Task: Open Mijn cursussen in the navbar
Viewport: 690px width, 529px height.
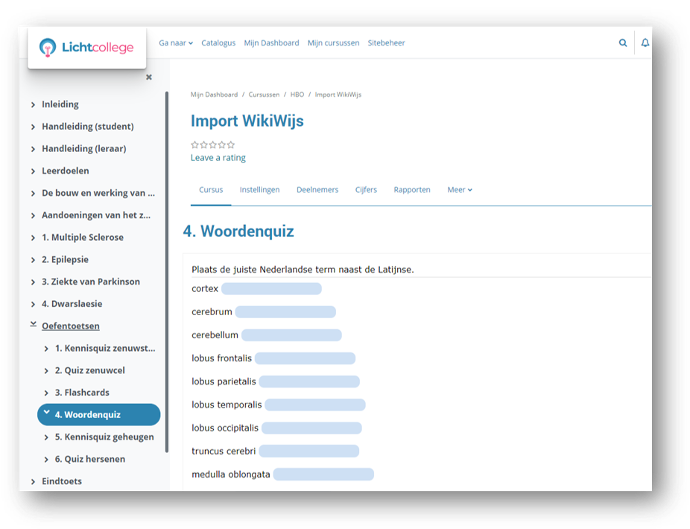Action: pyautogui.click(x=333, y=43)
